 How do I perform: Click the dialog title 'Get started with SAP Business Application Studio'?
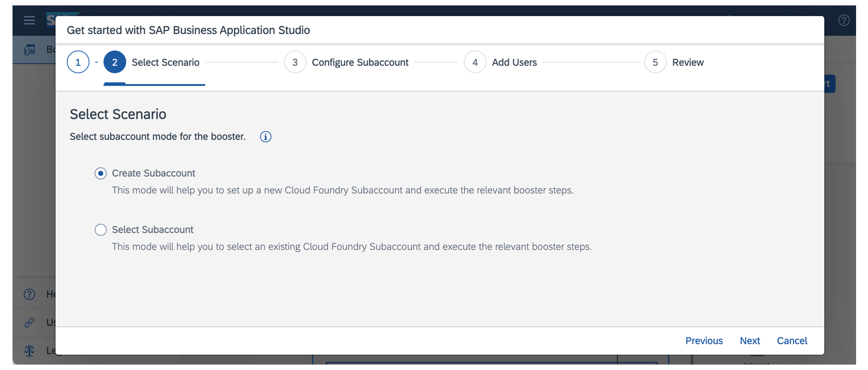click(188, 30)
